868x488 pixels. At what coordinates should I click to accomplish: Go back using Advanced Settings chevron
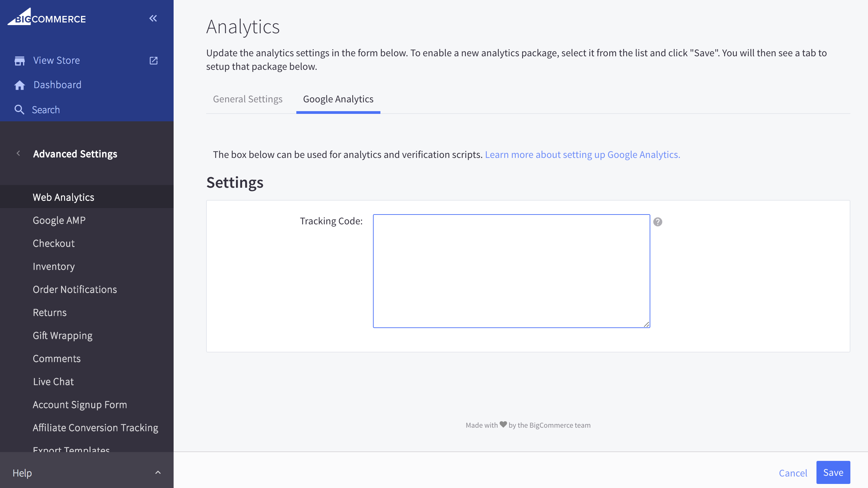point(18,154)
